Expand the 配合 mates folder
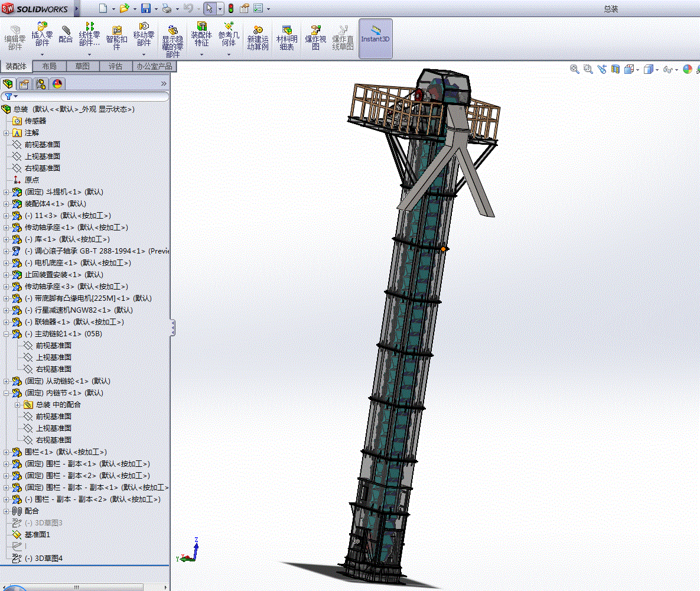Screen dimensions: 700x591 pos(6,511)
